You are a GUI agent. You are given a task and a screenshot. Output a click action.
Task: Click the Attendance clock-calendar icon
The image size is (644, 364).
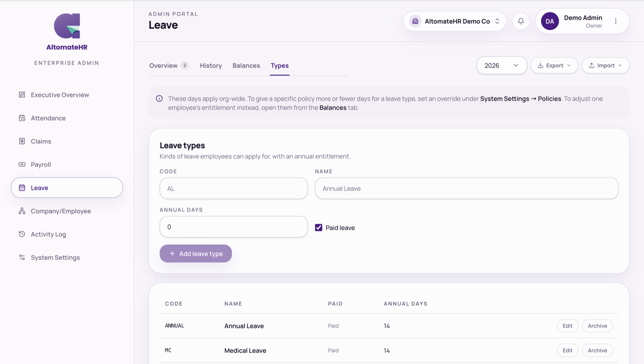(x=22, y=118)
